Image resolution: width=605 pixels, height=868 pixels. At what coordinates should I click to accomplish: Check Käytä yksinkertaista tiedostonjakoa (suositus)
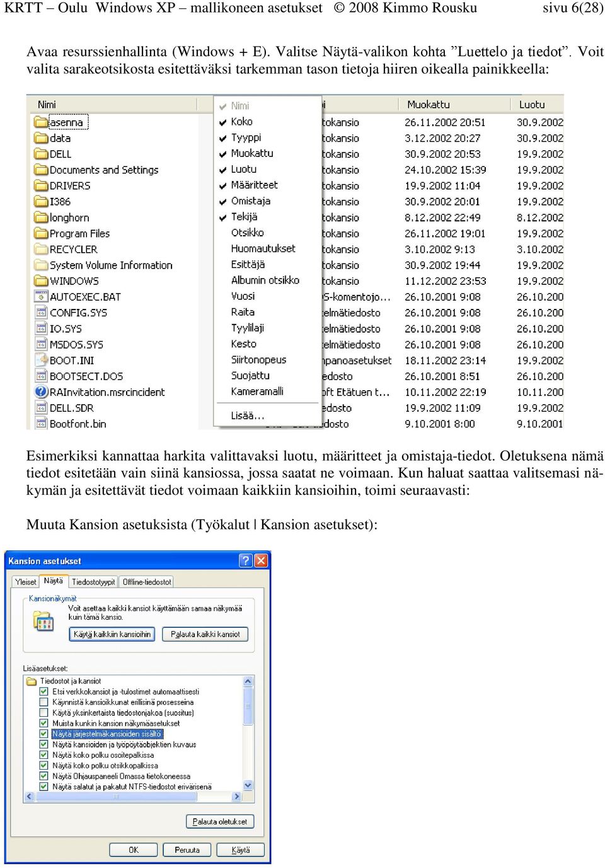point(43,713)
